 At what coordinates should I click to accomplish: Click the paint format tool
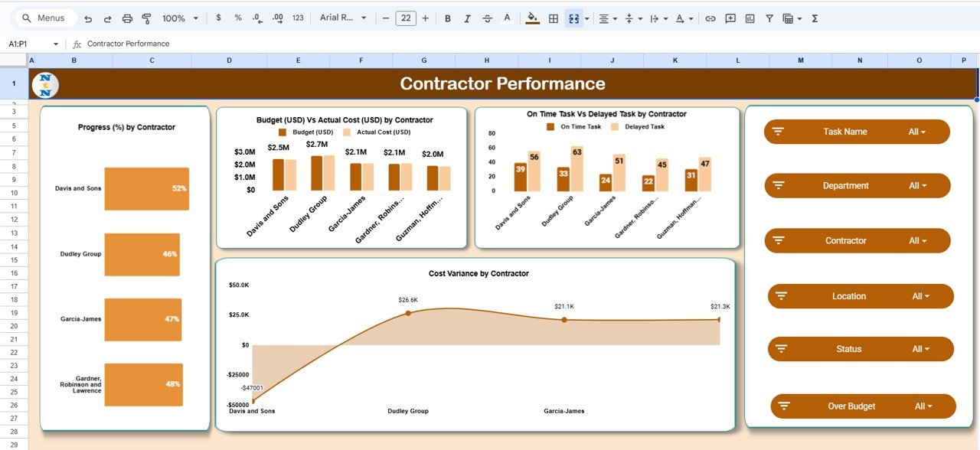[148, 18]
